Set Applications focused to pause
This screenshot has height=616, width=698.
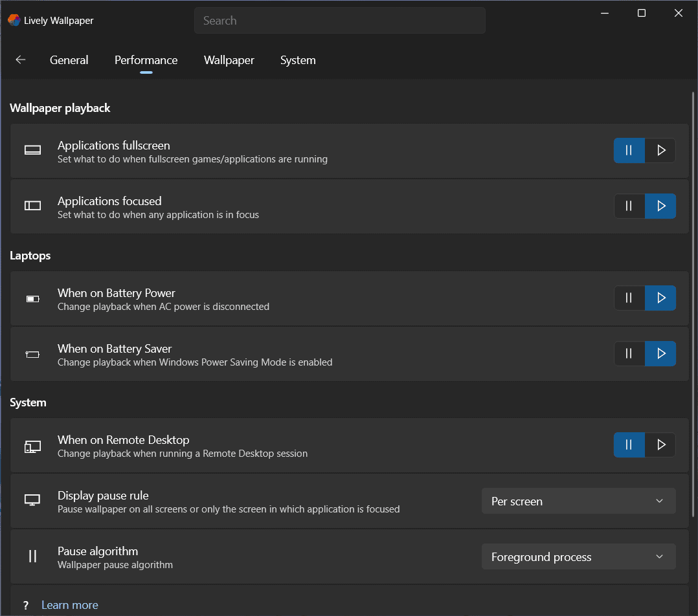pos(629,206)
